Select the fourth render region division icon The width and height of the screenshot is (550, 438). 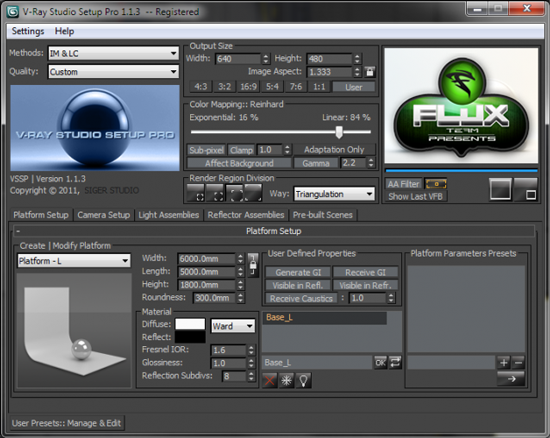pos(253,193)
